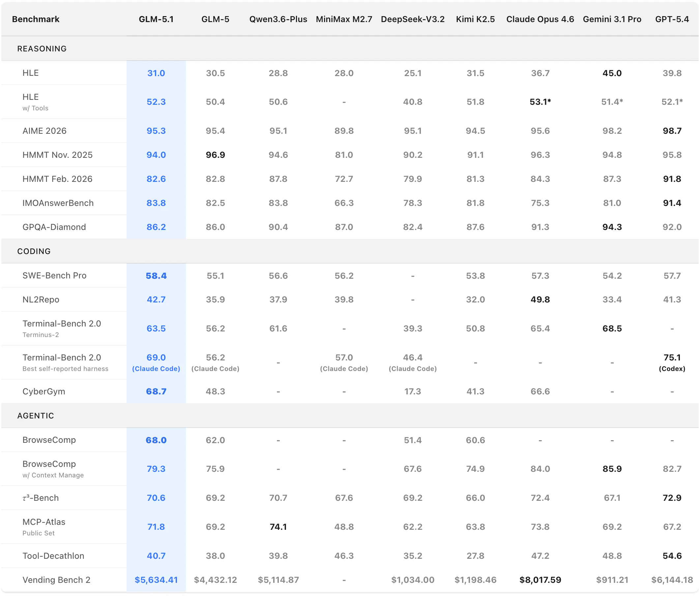
Task: Click the AGENTIC section header
Action: [x=36, y=416]
